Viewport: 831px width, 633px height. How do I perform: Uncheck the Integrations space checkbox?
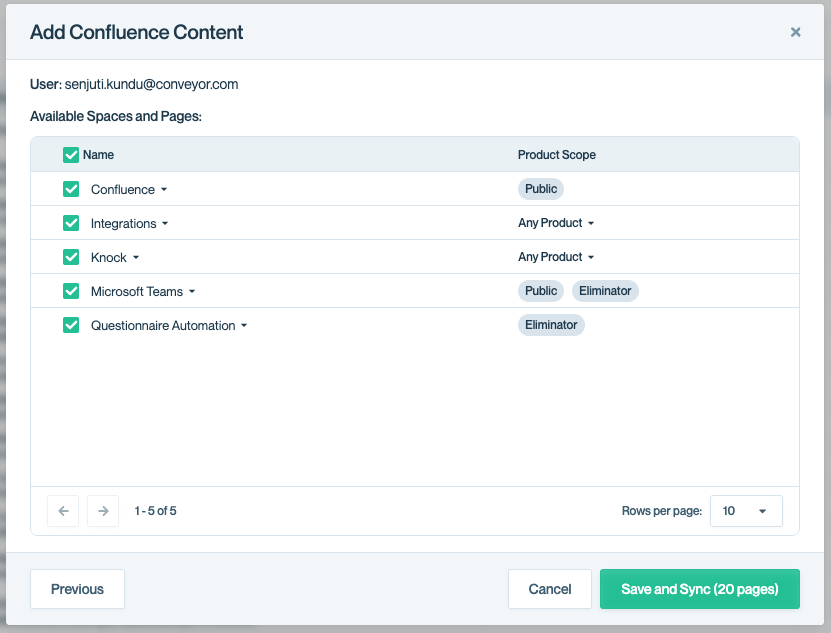pyautogui.click(x=71, y=223)
